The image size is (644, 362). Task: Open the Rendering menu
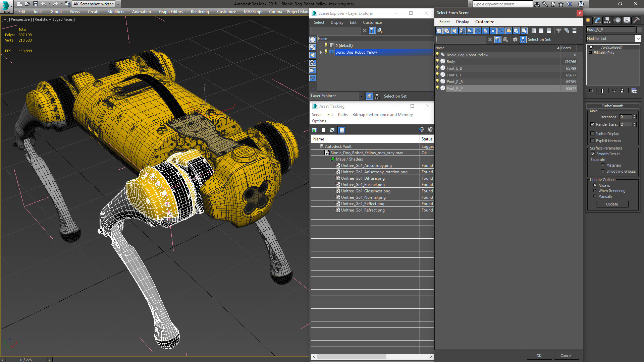[x=200, y=12]
